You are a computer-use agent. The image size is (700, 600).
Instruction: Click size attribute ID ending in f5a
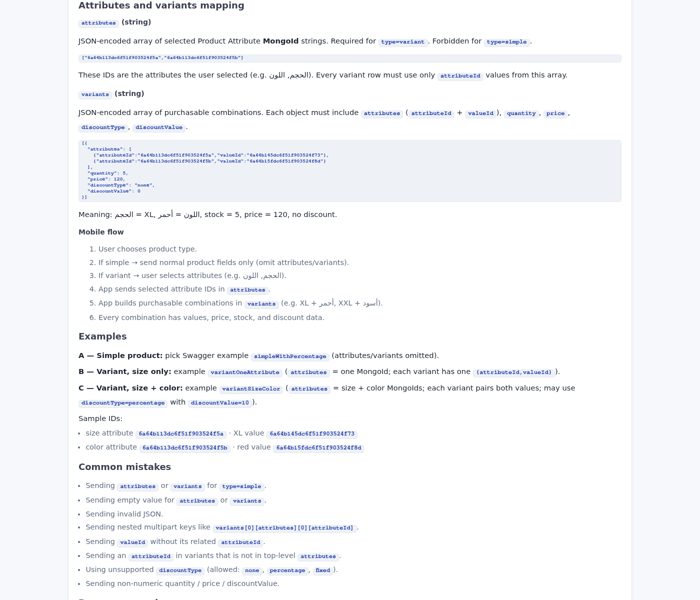click(181, 434)
